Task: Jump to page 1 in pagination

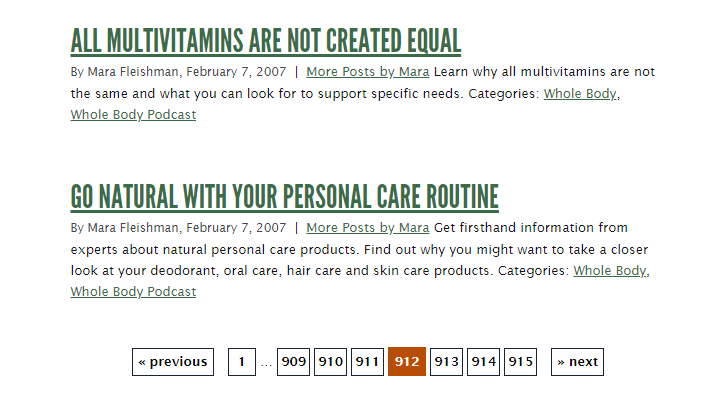Action: click(x=241, y=362)
